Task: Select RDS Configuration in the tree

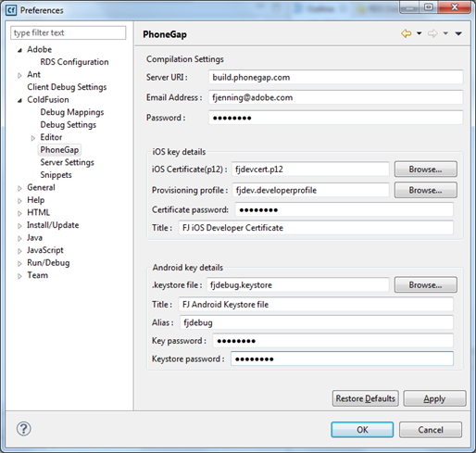Action: [x=74, y=62]
